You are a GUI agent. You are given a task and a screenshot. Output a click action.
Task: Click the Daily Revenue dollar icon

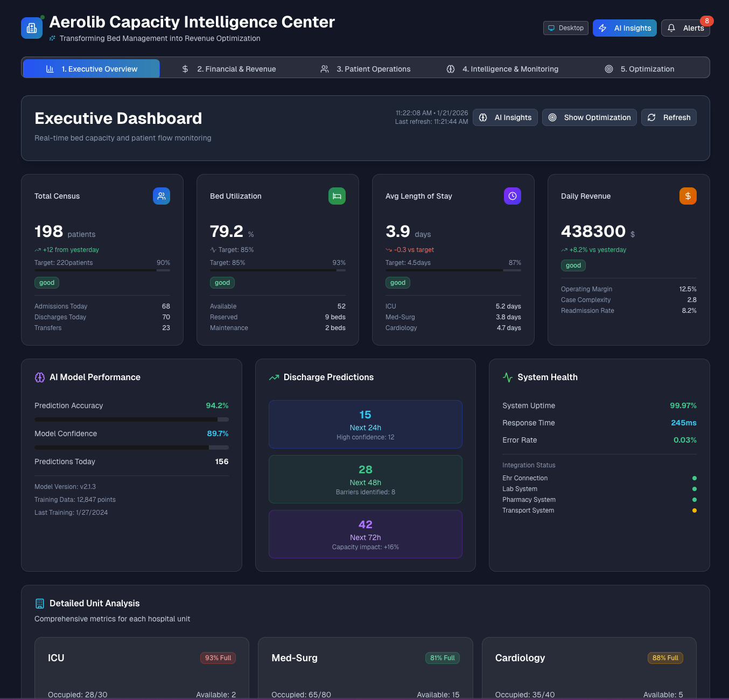688,196
